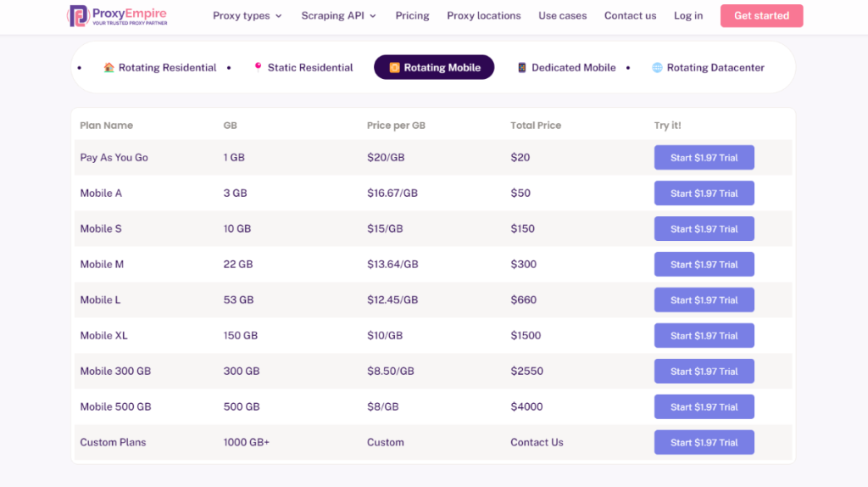Click the orange icon in Rotating Mobile tab

coord(394,68)
